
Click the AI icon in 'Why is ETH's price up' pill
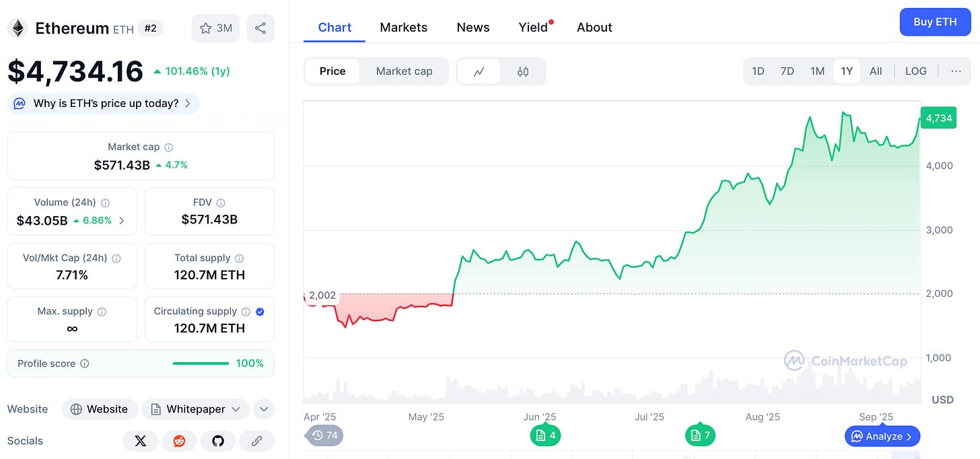(x=20, y=104)
